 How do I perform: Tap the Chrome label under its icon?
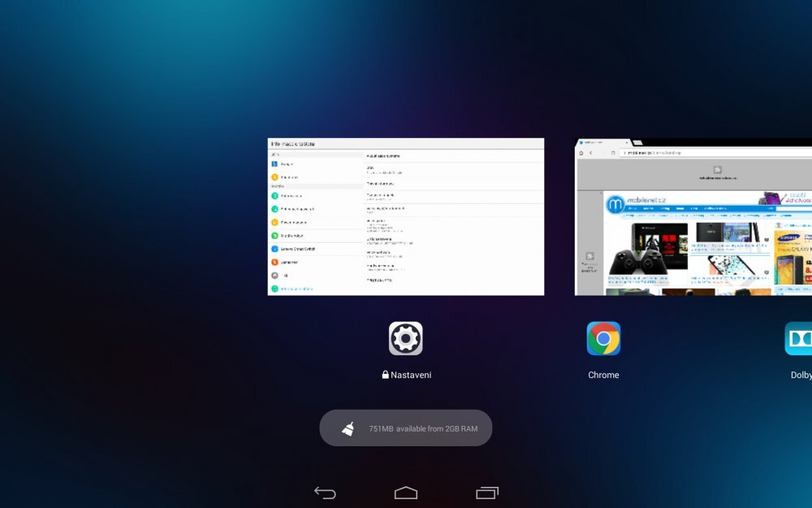[x=603, y=375]
